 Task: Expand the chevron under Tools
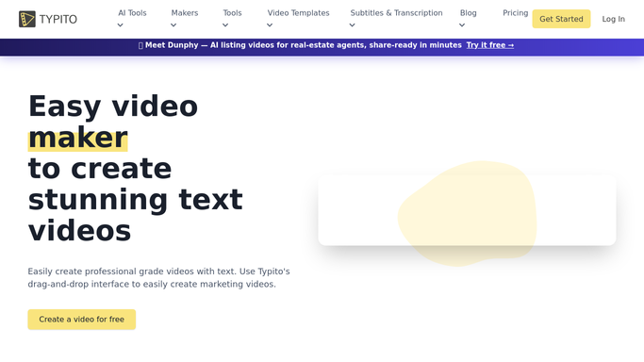point(225,25)
